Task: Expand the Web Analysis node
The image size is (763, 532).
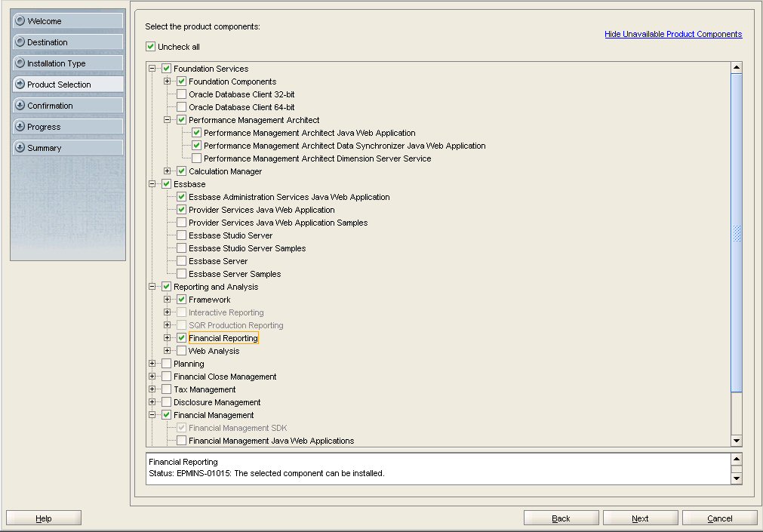Action: [x=167, y=350]
